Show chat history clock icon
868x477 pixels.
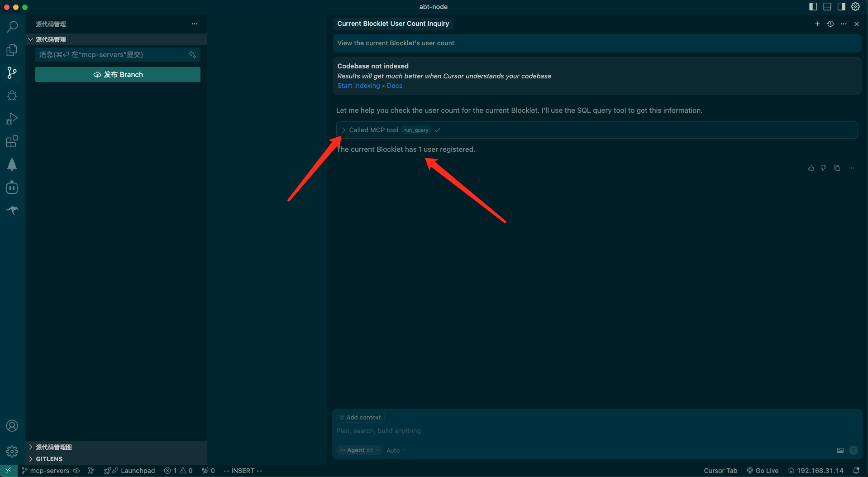[830, 24]
